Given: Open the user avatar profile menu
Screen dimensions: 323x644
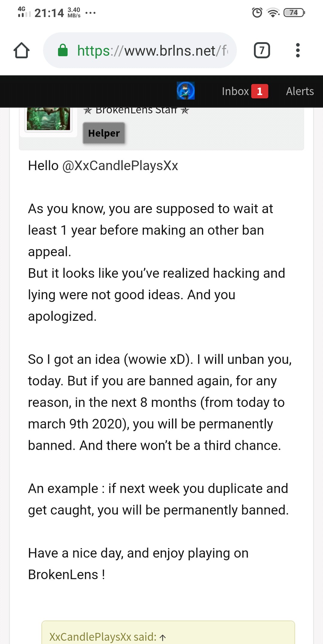Looking at the screenshot, I should pyautogui.click(x=186, y=91).
